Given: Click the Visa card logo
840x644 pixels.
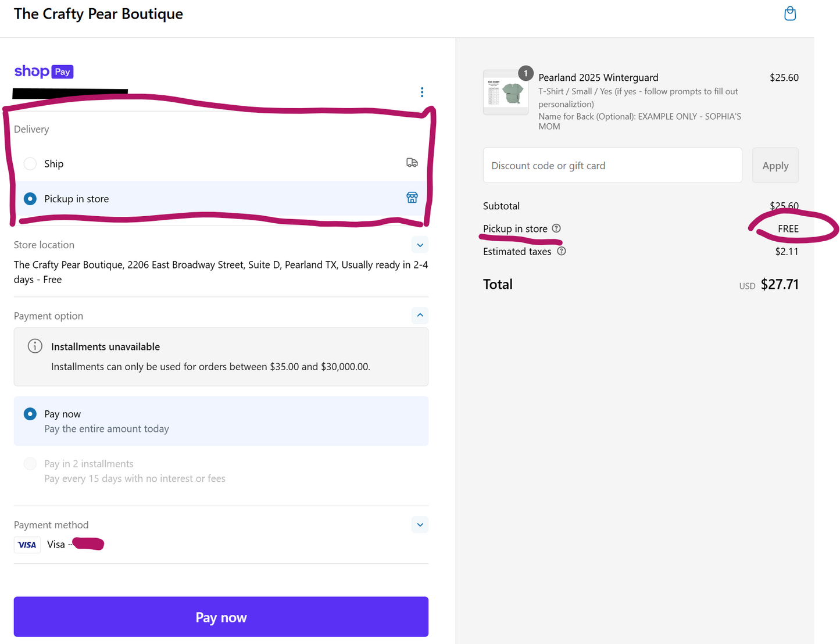Looking at the screenshot, I should coord(27,545).
